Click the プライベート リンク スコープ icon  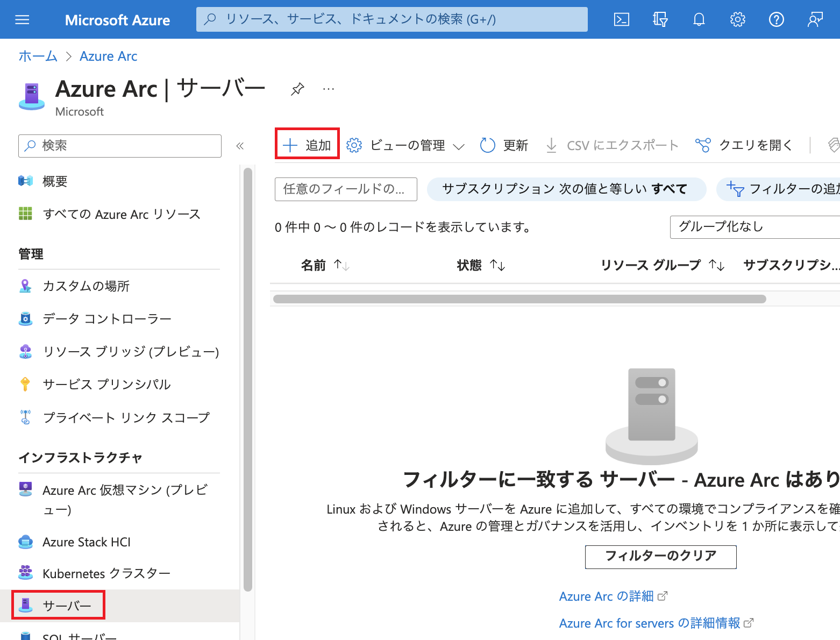coord(25,417)
